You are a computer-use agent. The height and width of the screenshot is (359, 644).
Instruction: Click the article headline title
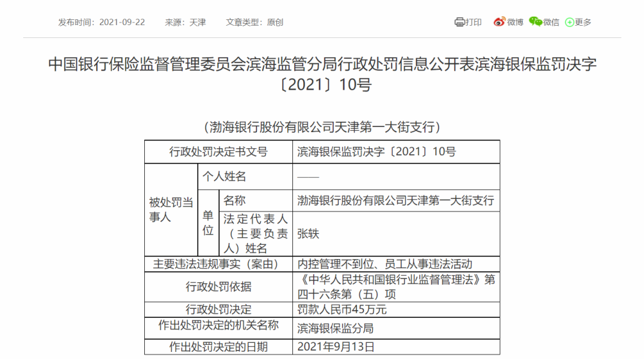pyautogui.click(x=322, y=74)
